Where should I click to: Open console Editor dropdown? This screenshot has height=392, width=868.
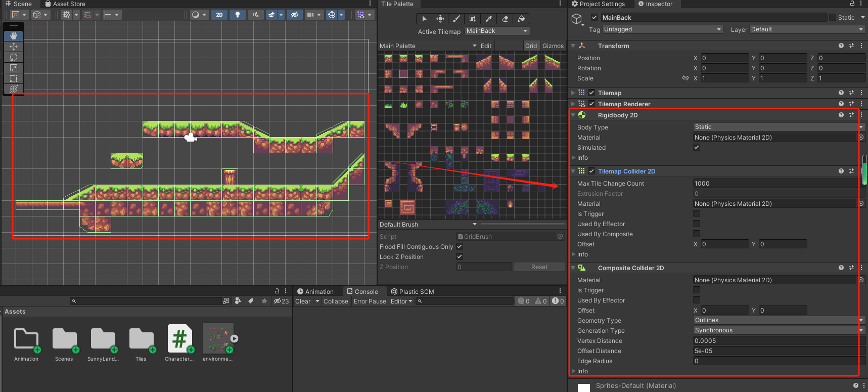(401, 301)
